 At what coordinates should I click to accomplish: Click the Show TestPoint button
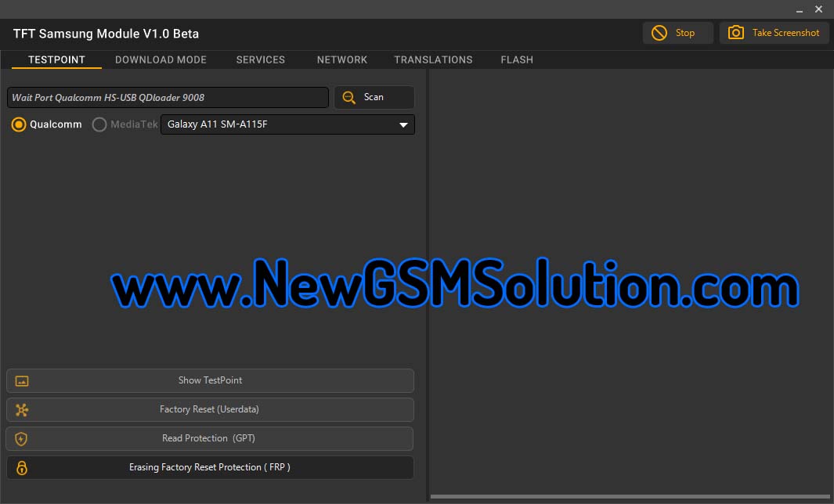pyautogui.click(x=210, y=380)
